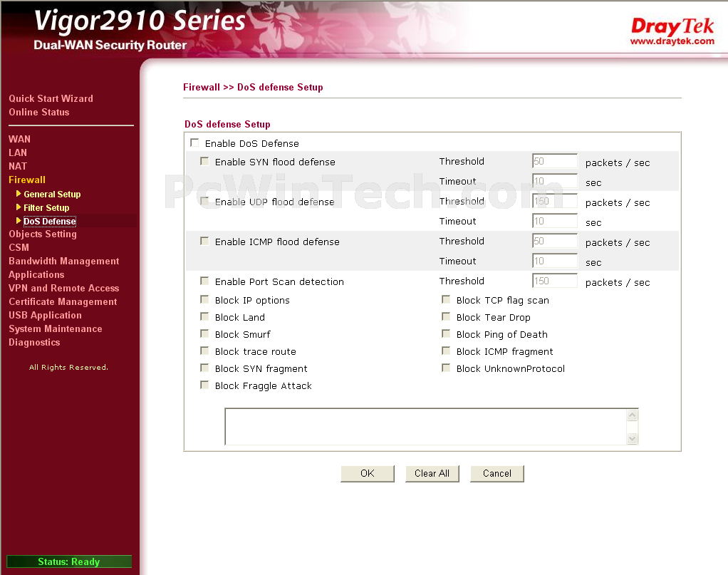Click the DoS Defense arrow icon
The width and height of the screenshot is (728, 575).
19,220
